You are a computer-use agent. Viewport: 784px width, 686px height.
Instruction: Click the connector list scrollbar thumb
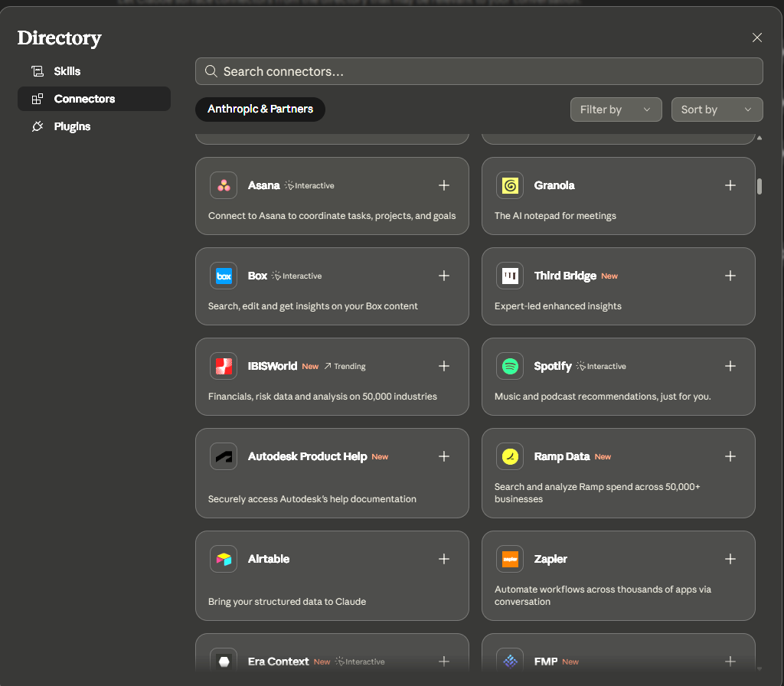[759, 187]
